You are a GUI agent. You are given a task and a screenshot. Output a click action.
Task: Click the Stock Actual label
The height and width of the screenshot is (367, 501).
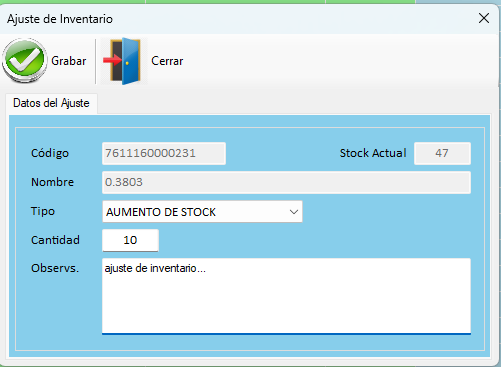pos(373,153)
